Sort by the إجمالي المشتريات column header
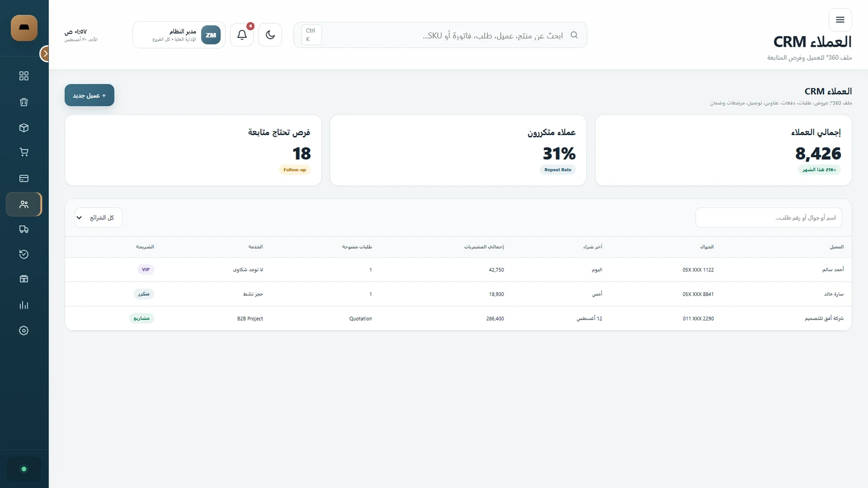Image resolution: width=868 pixels, height=488 pixels. [484, 247]
